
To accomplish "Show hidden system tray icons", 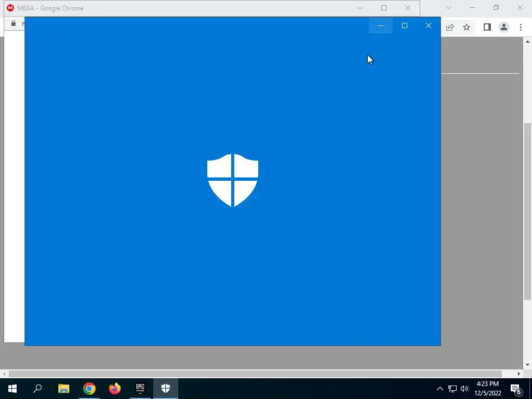I will tap(440, 389).
